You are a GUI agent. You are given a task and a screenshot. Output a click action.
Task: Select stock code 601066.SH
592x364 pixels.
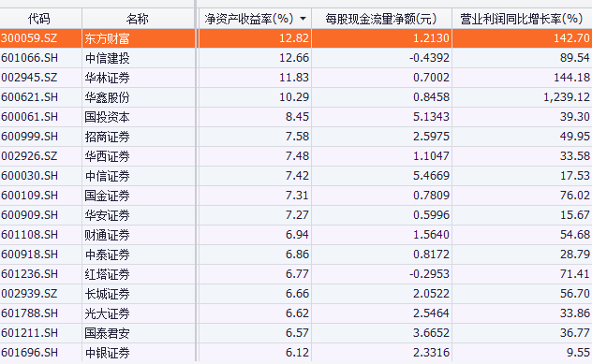tap(29, 58)
